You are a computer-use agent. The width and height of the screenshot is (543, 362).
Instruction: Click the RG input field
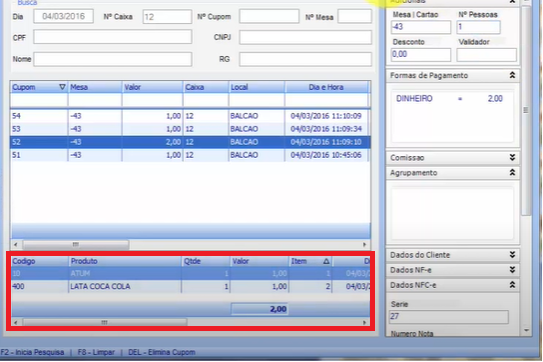coord(305,59)
